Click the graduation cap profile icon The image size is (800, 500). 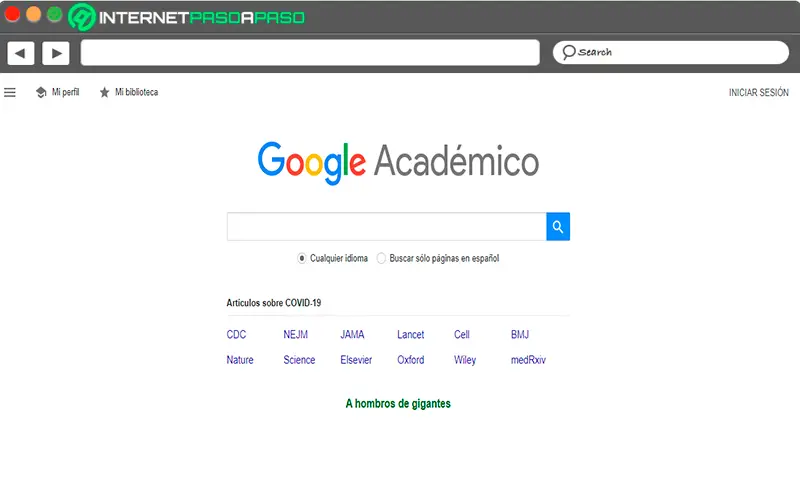[x=41, y=92]
